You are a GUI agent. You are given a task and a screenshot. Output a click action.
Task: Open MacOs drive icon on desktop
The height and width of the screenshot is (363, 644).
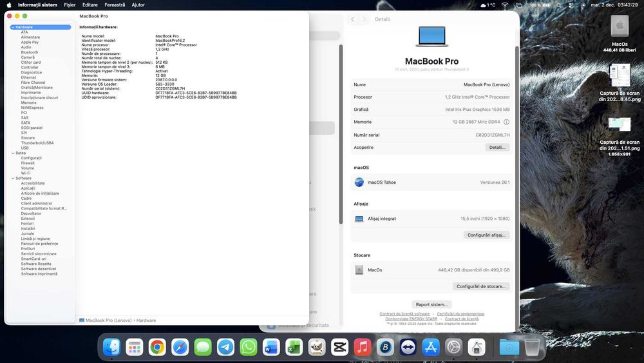[620, 26]
